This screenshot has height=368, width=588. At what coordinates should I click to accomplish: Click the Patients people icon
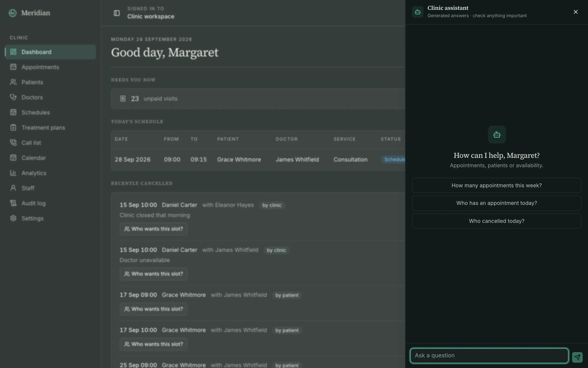coord(13,82)
